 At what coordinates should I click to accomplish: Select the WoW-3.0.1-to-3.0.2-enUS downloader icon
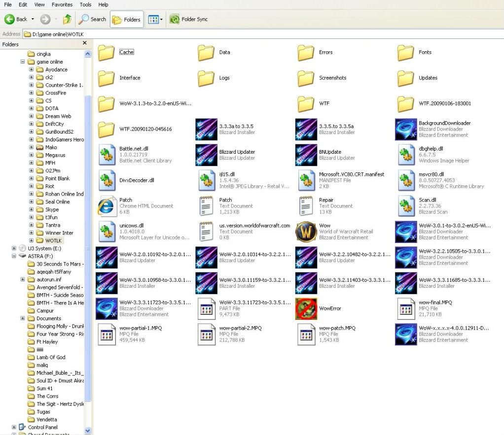coord(406,232)
